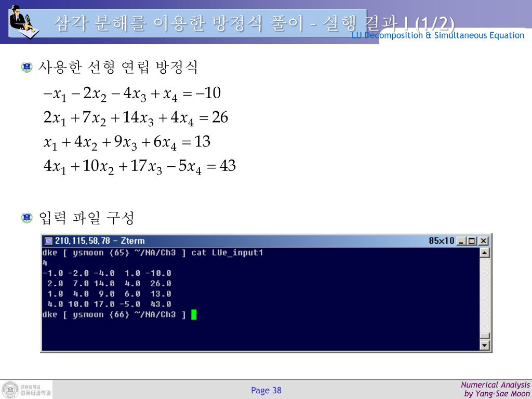Click the 'cat LUe_input1' command text
Viewport: 532px width, 399px height.
click(x=227, y=253)
